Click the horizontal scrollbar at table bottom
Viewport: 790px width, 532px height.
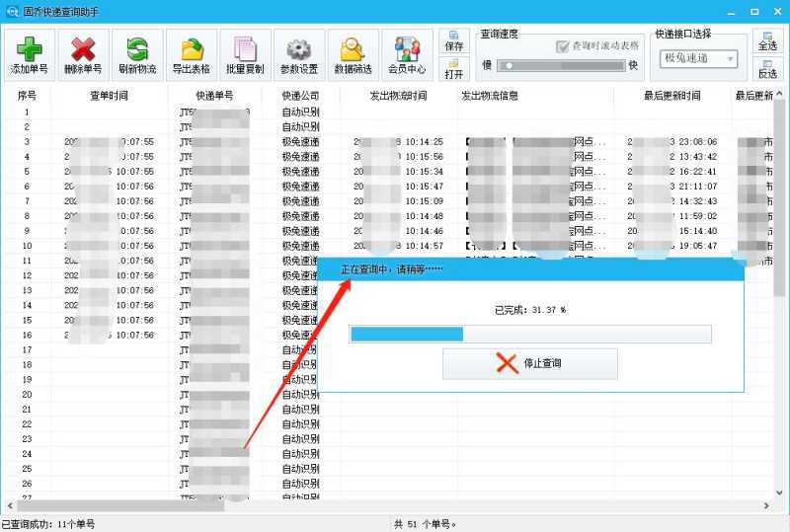[395, 505]
